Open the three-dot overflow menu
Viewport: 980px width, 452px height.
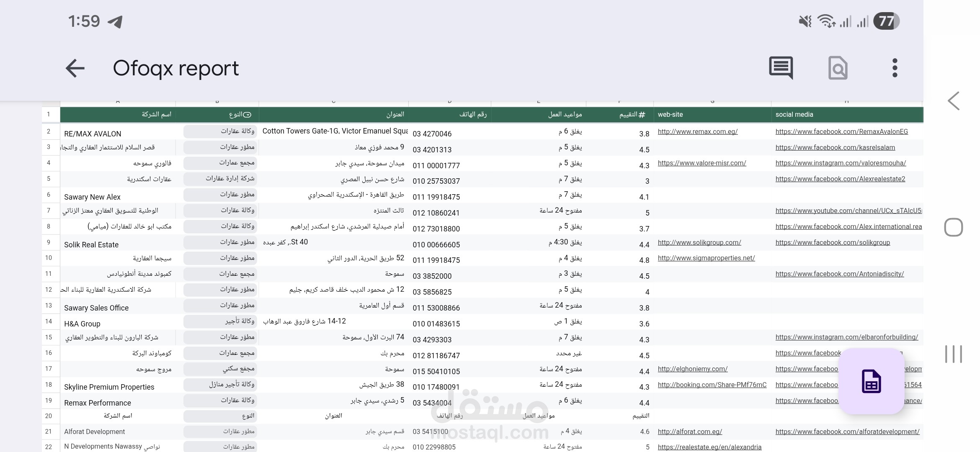tap(895, 68)
